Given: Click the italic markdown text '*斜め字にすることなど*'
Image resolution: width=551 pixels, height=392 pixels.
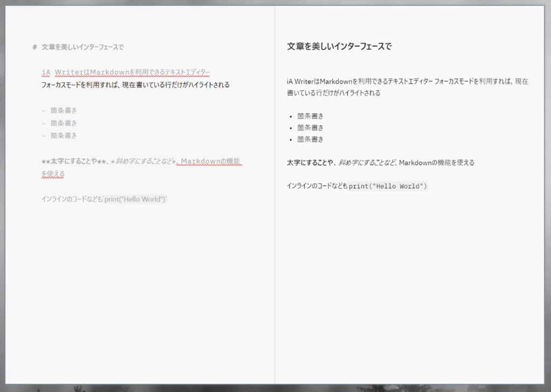Looking at the screenshot, I should [143, 161].
